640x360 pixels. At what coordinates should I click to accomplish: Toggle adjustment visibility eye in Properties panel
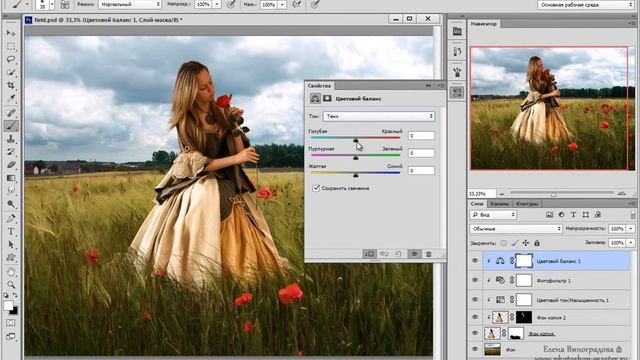(x=414, y=254)
